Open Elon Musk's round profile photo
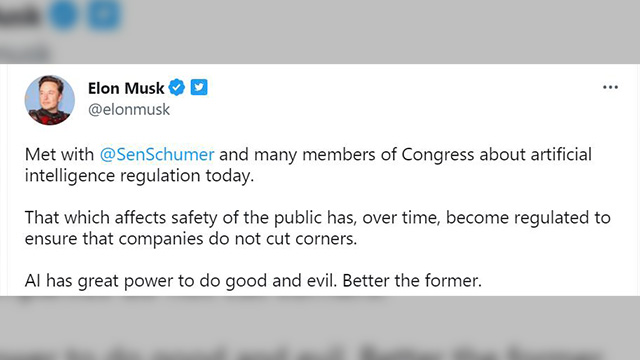This screenshot has height=360, width=640. 50,100
